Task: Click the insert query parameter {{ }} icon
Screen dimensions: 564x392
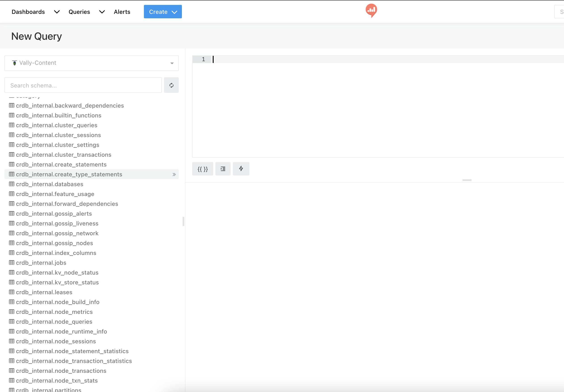Action: click(x=202, y=169)
